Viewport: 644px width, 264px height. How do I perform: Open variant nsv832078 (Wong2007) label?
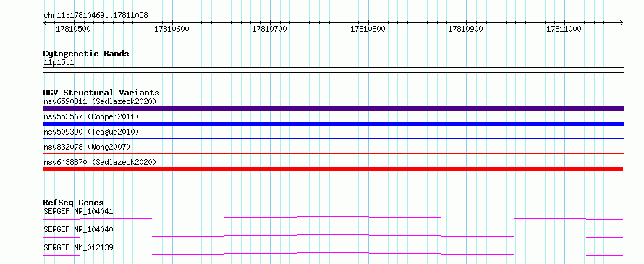pyautogui.click(x=87, y=147)
